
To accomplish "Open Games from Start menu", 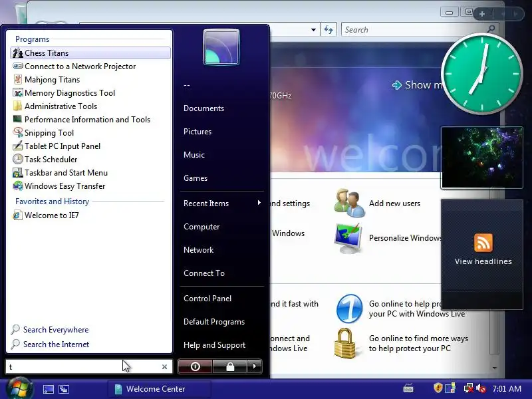I will coord(196,178).
